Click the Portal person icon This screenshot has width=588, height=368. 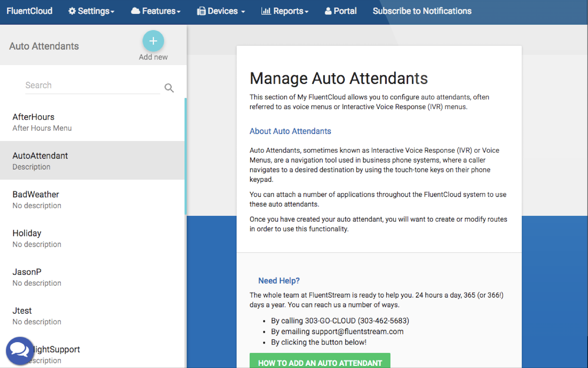(x=328, y=11)
